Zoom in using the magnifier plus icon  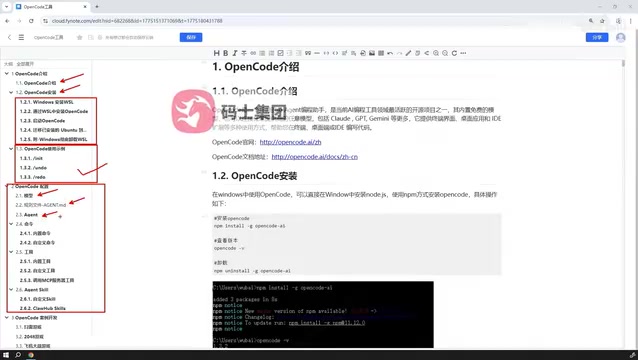[x=436, y=53]
